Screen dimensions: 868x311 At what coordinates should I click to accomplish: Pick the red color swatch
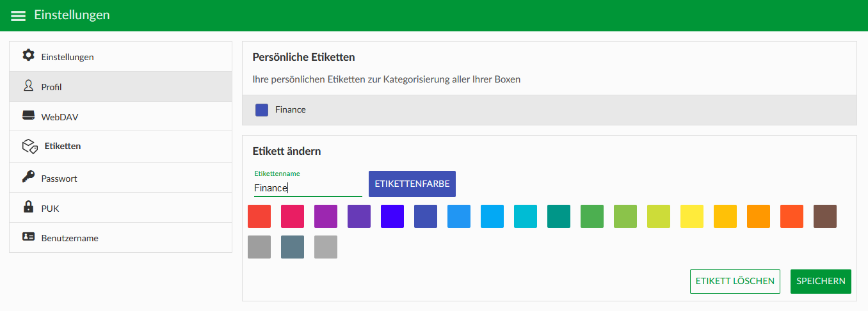tap(259, 216)
